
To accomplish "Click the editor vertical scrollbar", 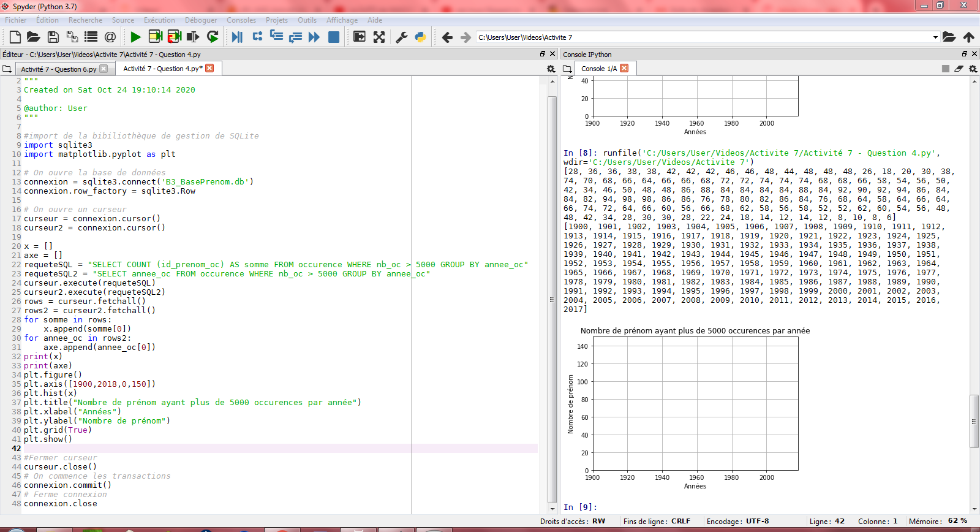I will 552,298.
